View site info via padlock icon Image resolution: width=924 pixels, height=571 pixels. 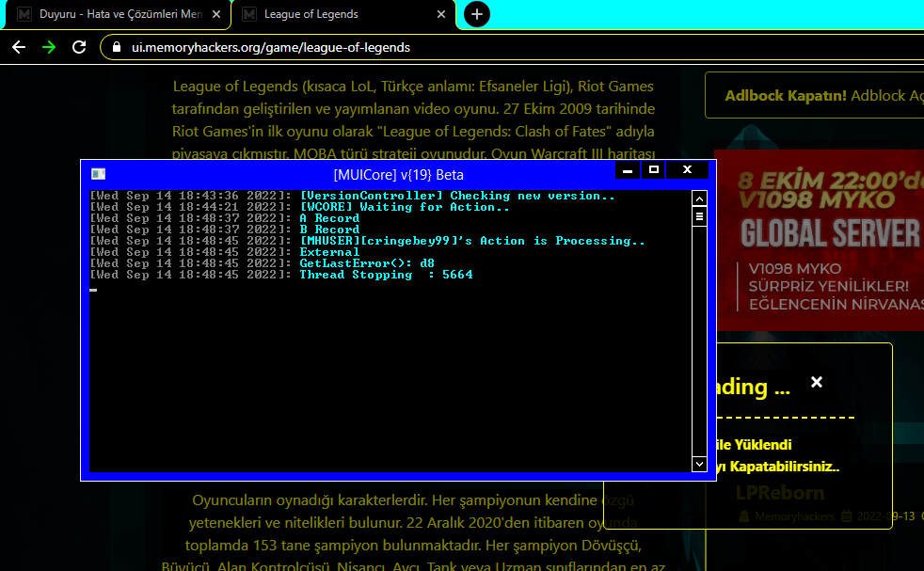117,47
